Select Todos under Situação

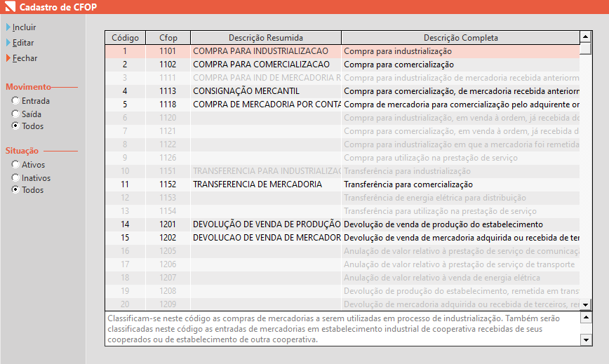(27, 190)
